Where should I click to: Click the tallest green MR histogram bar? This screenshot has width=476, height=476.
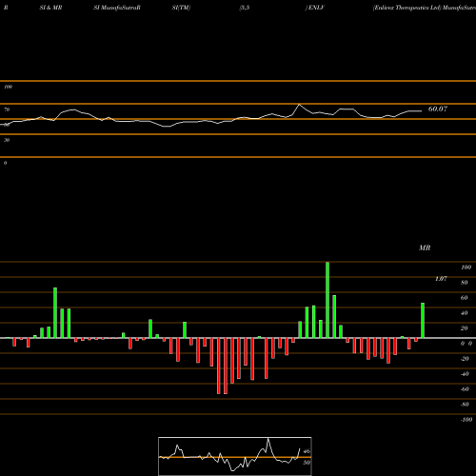tap(327, 300)
